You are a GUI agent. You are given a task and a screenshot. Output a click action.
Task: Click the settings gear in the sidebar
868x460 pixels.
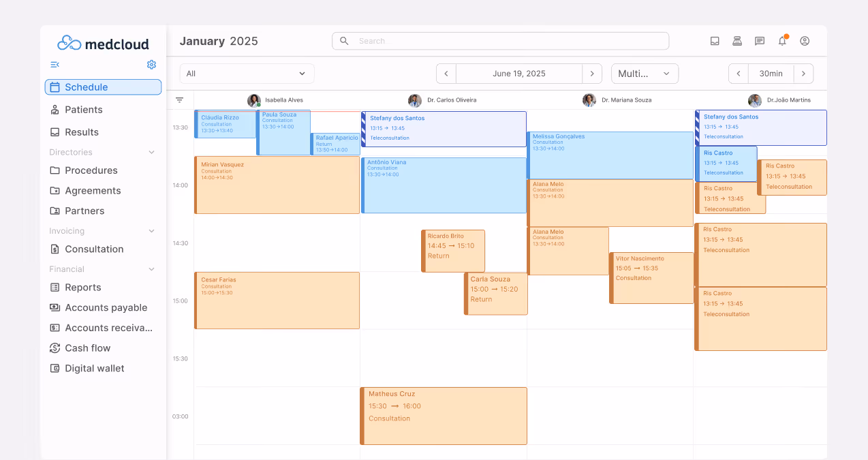pyautogui.click(x=151, y=64)
